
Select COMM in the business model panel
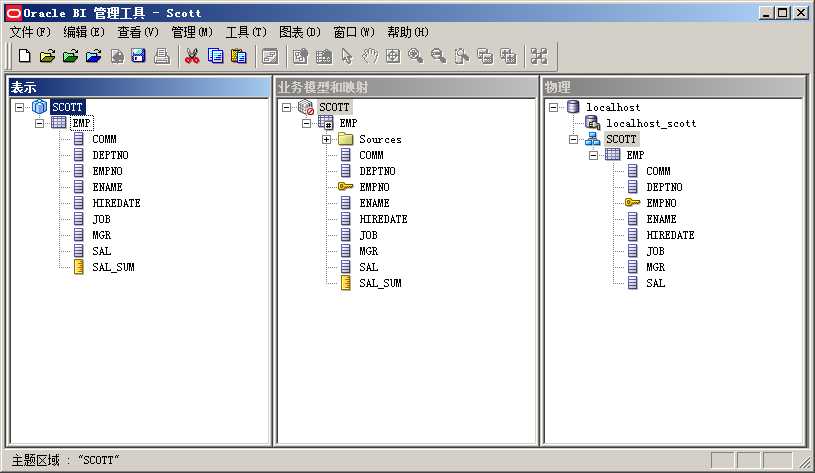pos(371,155)
